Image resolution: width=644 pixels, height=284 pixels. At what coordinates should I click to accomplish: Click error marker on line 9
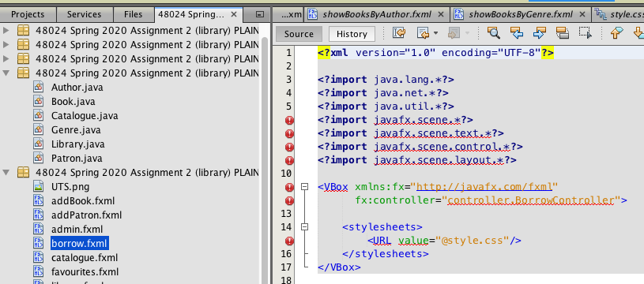click(x=289, y=160)
